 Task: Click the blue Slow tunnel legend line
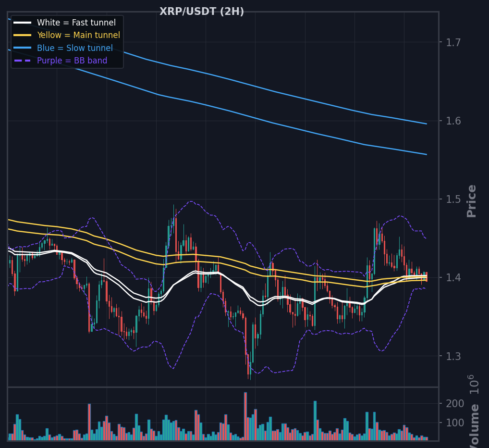click(x=23, y=48)
